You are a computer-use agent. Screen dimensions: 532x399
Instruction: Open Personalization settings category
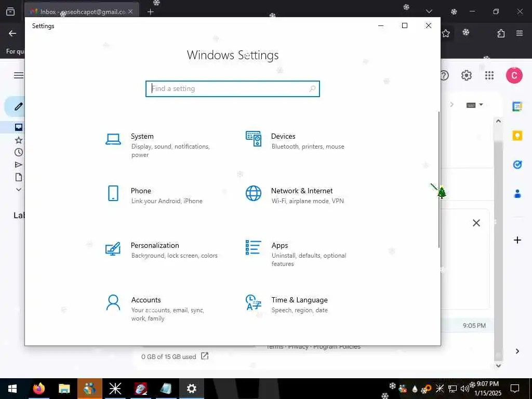coord(161,250)
